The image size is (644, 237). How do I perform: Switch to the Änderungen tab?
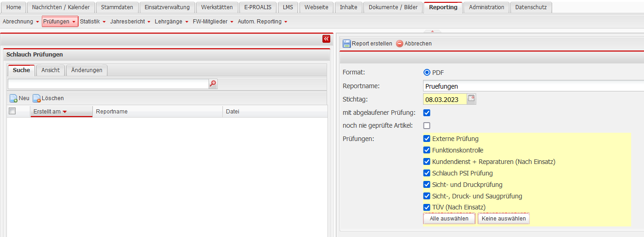(x=87, y=70)
